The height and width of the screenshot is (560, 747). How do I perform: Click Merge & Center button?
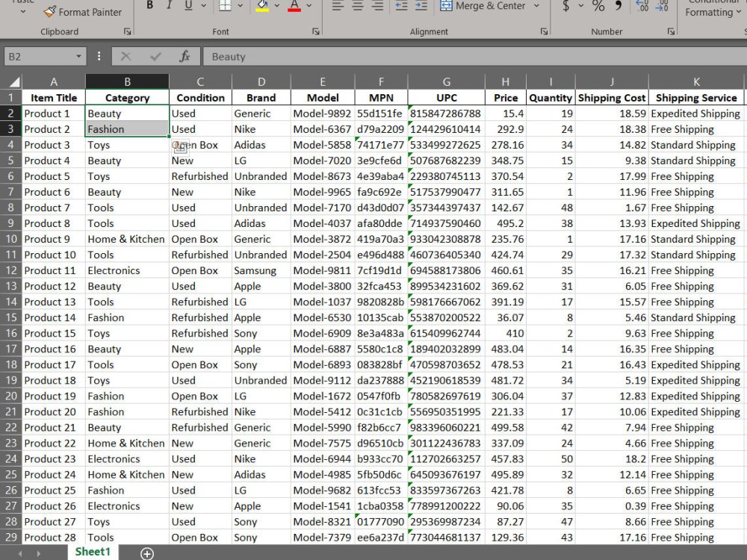click(x=483, y=6)
